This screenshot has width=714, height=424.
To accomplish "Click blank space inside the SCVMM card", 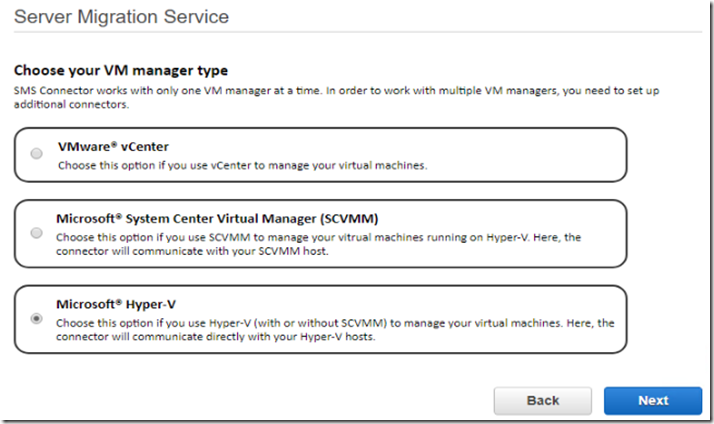I will 501,219.
